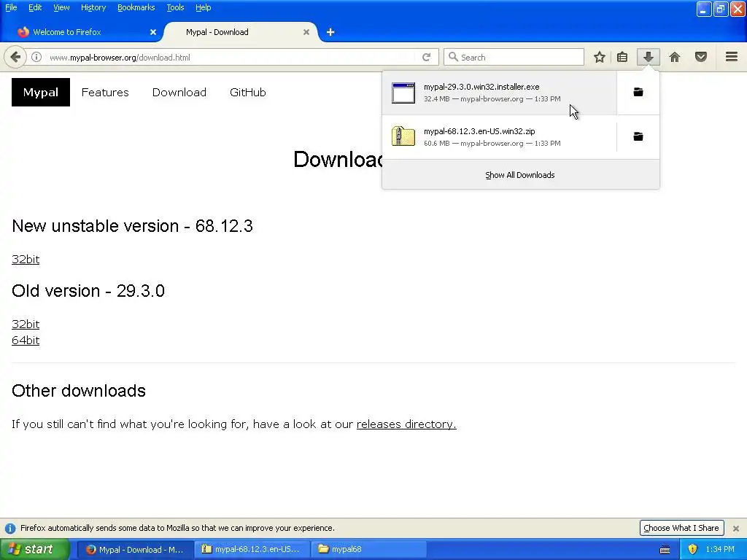The width and height of the screenshot is (747, 560).
Task: Open a new tab with plus button
Action: (330, 32)
